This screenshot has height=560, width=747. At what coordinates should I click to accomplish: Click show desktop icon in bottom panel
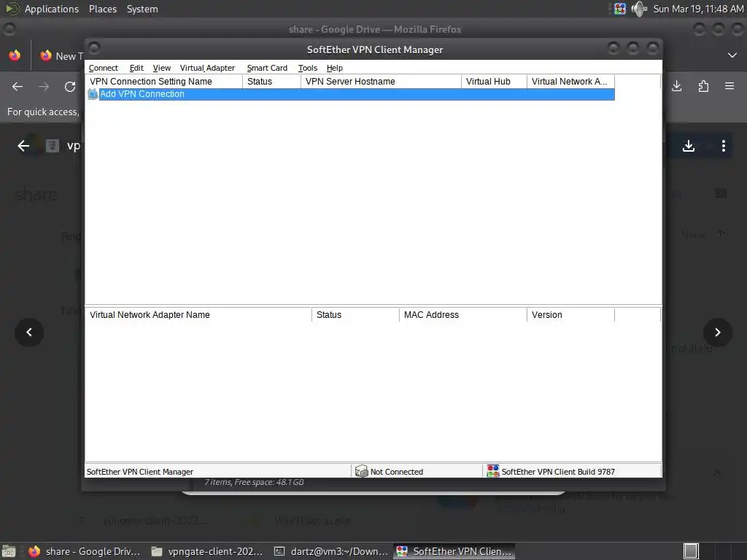[9, 551]
